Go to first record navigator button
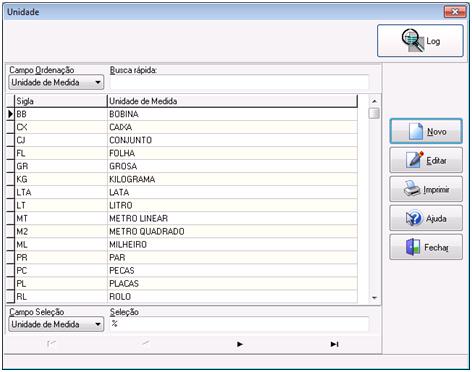The image size is (472, 372). (x=51, y=344)
